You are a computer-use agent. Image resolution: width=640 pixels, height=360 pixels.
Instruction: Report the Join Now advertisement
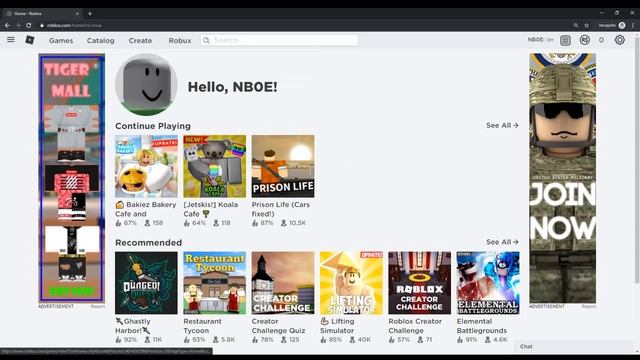589,306
